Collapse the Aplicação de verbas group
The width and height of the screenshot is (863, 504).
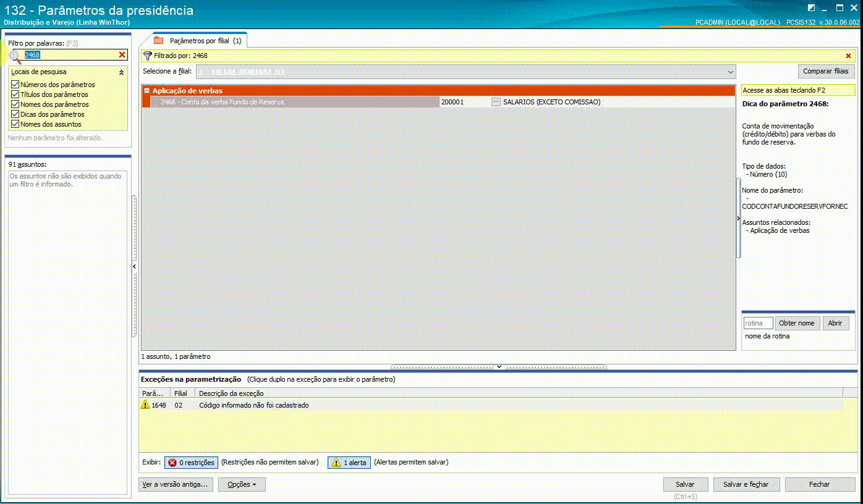click(147, 91)
